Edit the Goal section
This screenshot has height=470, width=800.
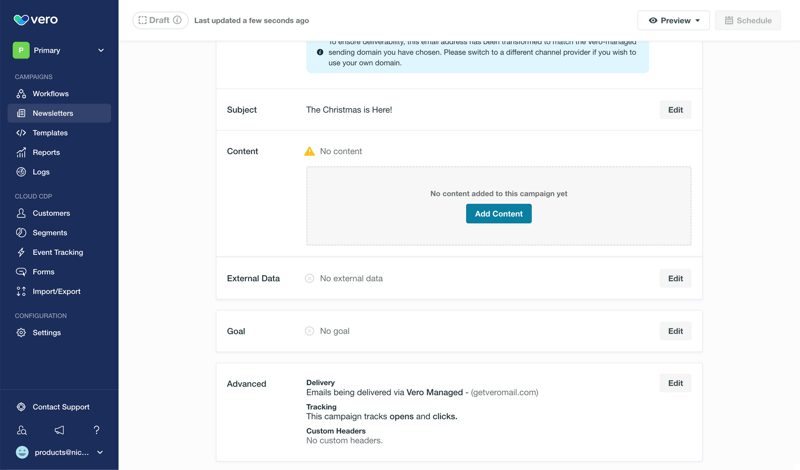click(x=676, y=331)
